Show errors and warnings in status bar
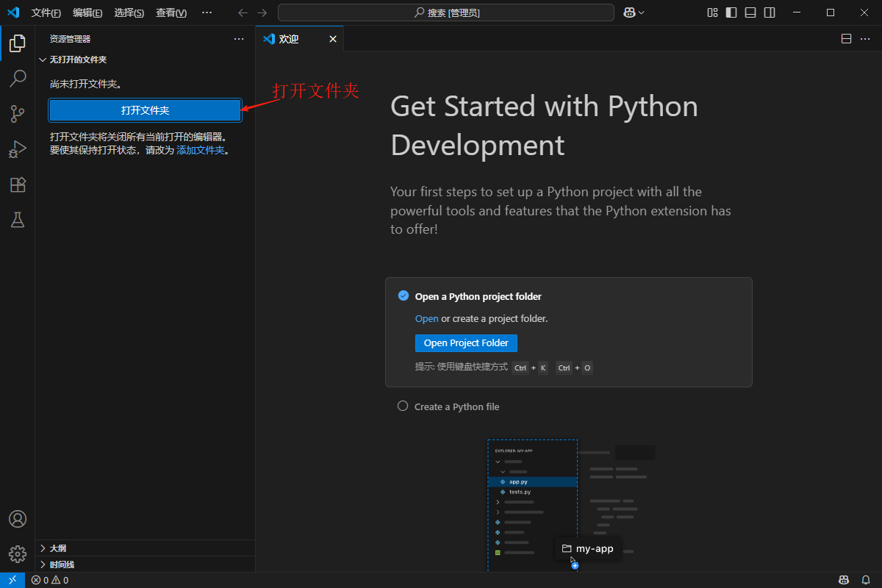882x588 pixels. pyautogui.click(x=50, y=580)
